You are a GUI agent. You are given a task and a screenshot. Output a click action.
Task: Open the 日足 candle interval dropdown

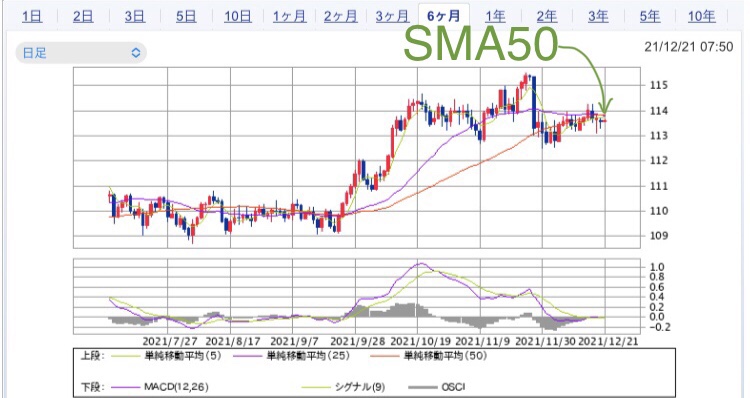pyautogui.click(x=81, y=53)
